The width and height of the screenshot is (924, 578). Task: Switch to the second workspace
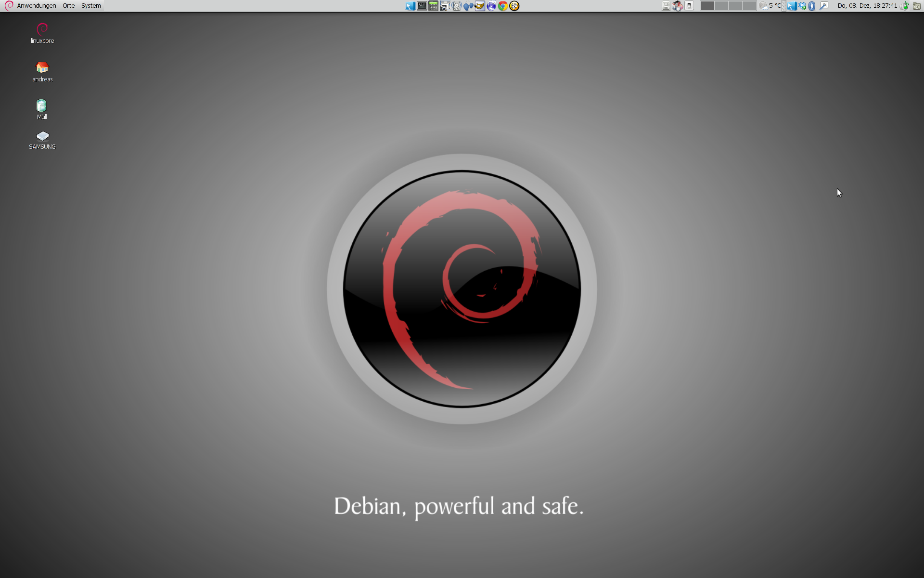pyautogui.click(x=721, y=6)
